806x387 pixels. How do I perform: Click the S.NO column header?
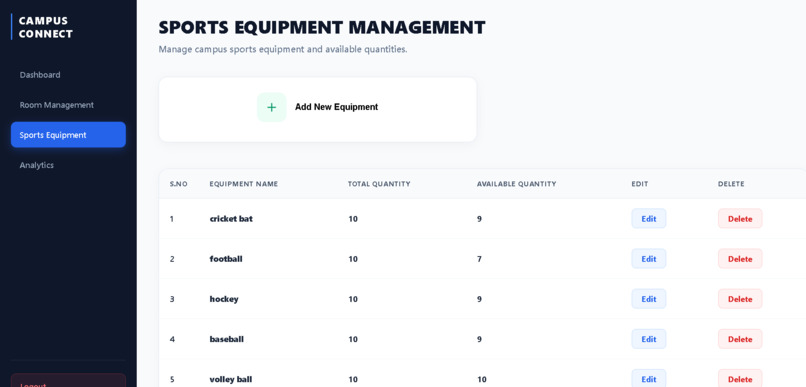[178, 184]
